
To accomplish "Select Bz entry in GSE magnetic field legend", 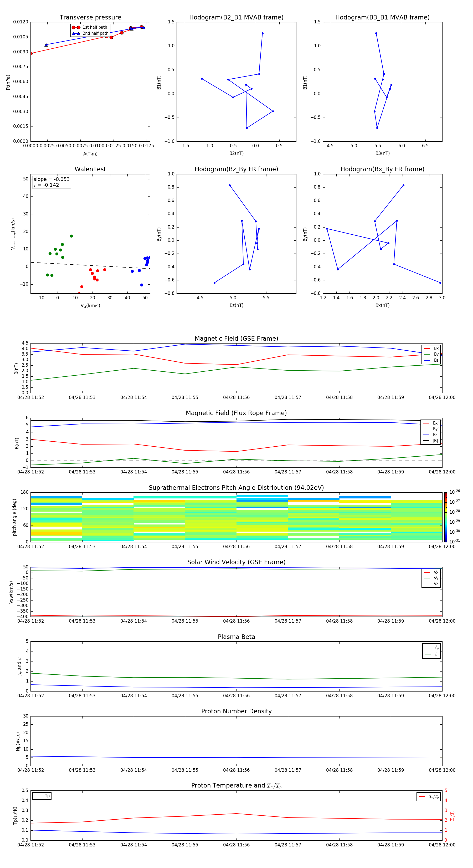I will point(431,360).
